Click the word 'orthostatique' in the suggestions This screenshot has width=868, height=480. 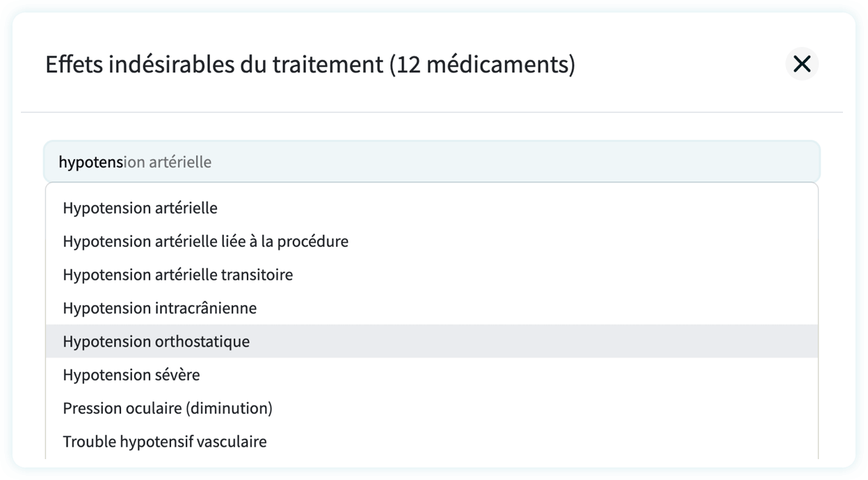tap(202, 342)
